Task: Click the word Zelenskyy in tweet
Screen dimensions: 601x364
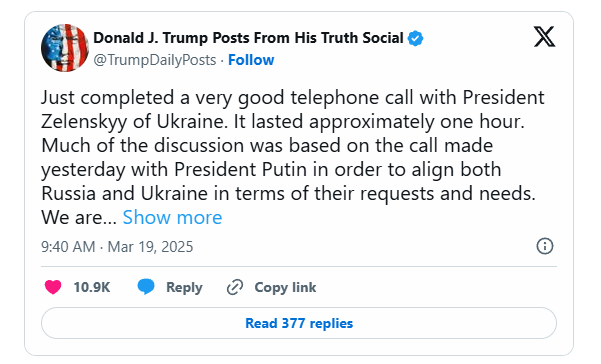Action: tap(84, 122)
